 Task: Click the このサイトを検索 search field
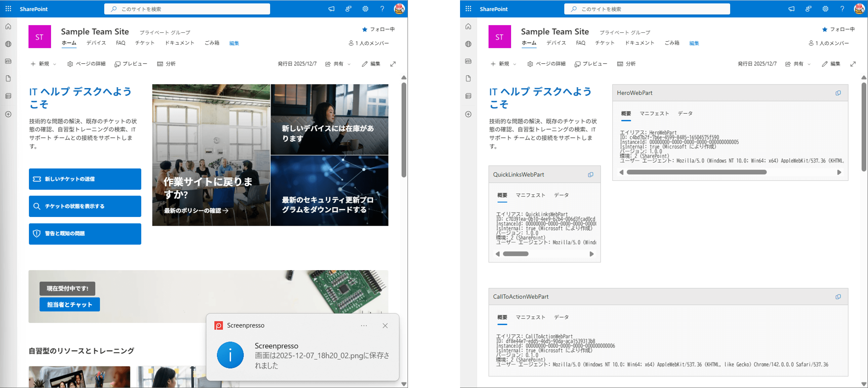point(187,9)
